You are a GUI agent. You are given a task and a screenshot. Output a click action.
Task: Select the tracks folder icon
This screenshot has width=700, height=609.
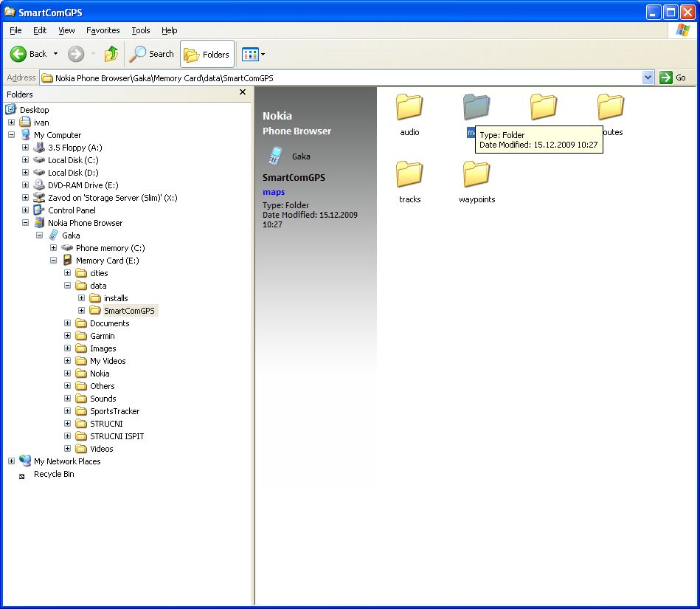(x=409, y=173)
